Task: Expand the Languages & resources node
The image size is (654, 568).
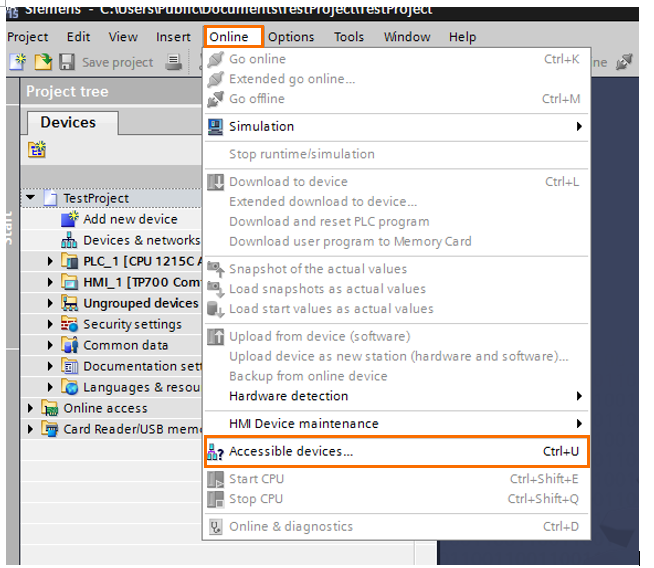Action: (x=50, y=387)
